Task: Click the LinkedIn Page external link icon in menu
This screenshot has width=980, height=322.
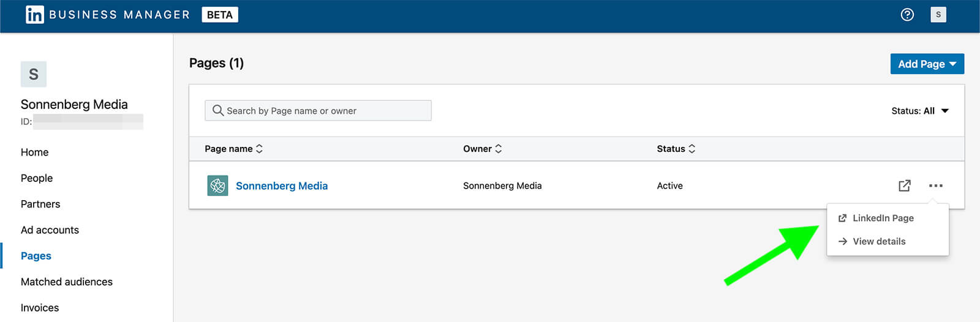Action: (x=842, y=218)
